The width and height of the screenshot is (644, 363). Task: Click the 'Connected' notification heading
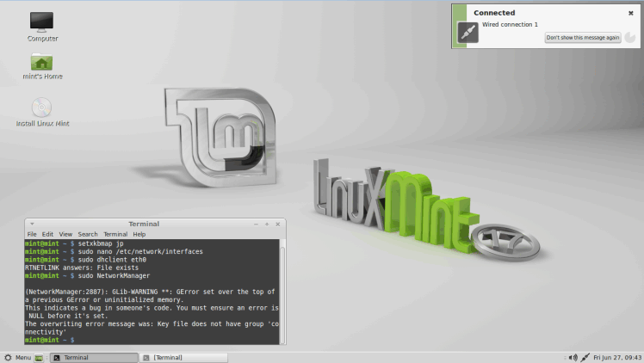pyautogui.click(x=494, y=13)
